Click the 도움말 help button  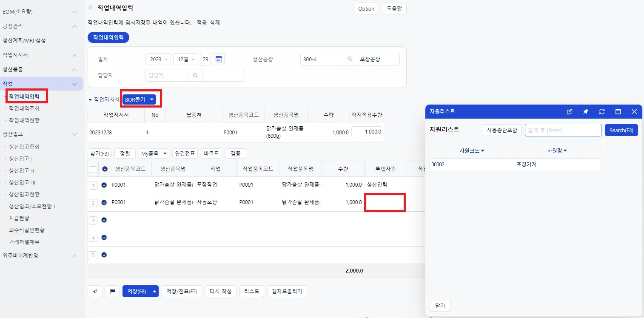(394, 9)
